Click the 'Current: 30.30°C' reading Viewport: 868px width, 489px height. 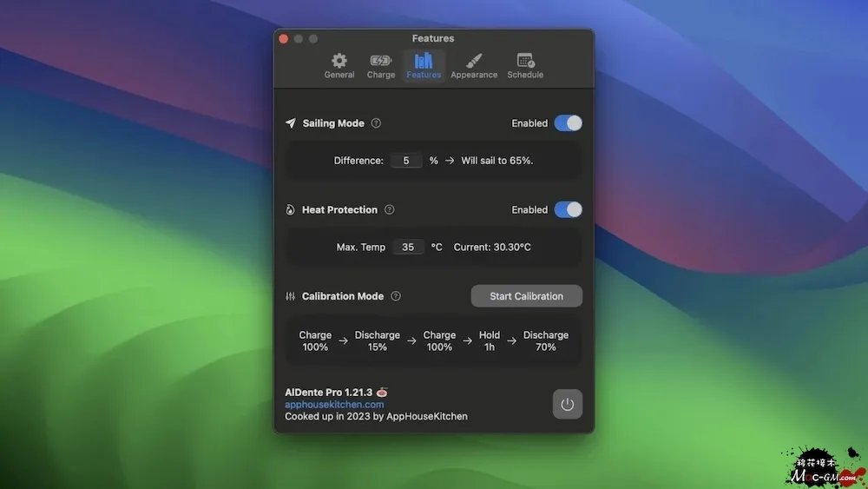(492, 247)
